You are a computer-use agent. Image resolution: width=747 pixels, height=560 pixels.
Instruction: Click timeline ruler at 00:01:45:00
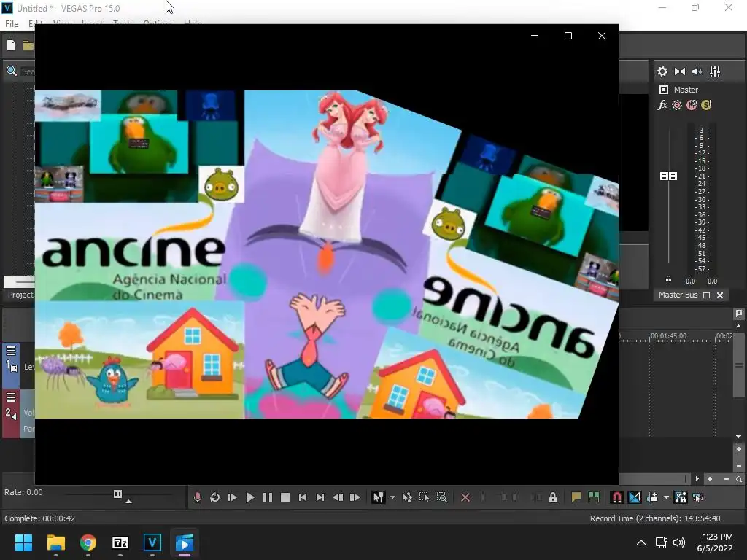click(x=668, y=336)
